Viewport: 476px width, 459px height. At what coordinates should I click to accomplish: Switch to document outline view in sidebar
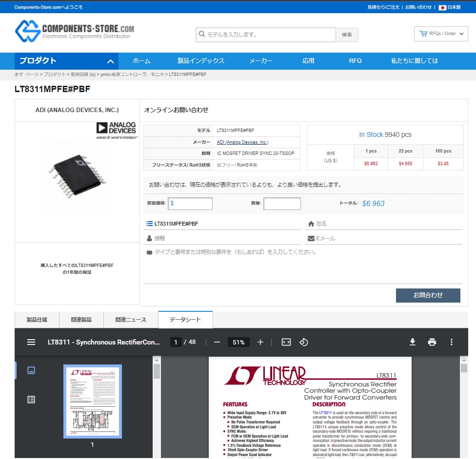click(31, 400)
